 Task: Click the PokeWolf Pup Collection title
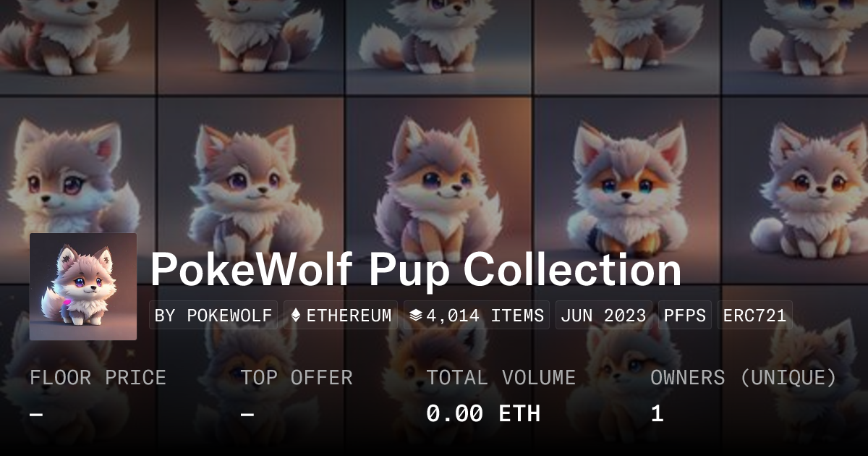point(416,270)
